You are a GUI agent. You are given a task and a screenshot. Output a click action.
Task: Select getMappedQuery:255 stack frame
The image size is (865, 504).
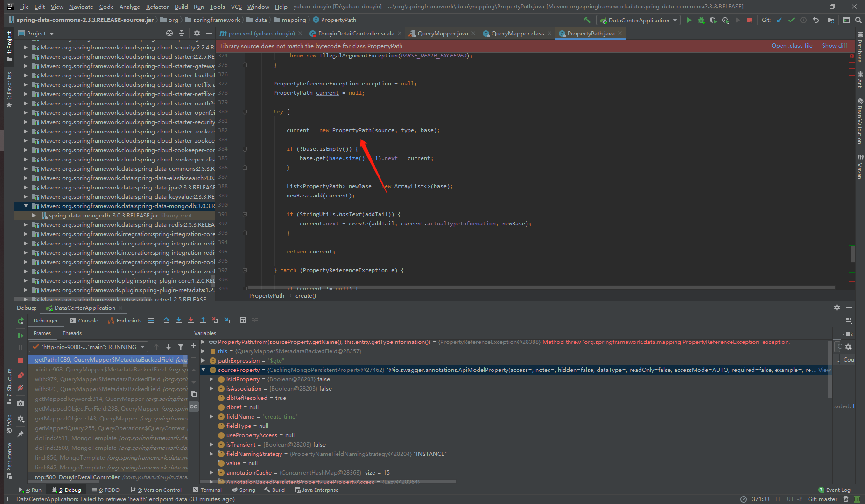tap(110, 428)
